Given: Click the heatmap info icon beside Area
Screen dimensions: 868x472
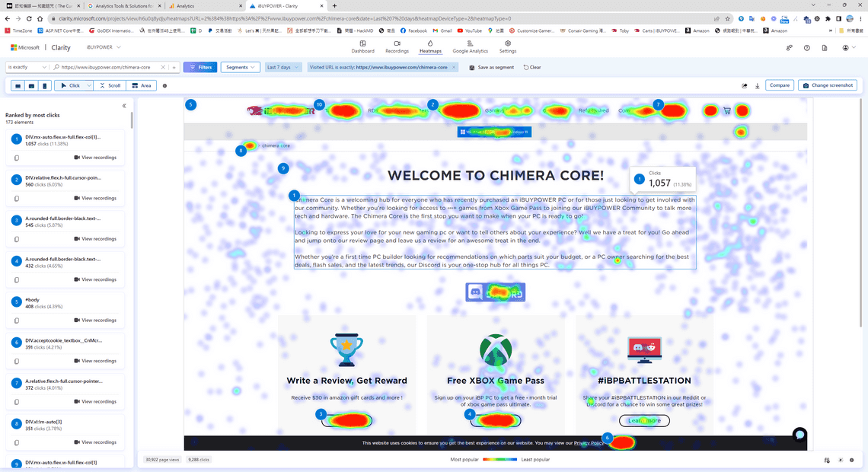Looking at the screenshot, I should pyautogui.click(x=165, y=86).
